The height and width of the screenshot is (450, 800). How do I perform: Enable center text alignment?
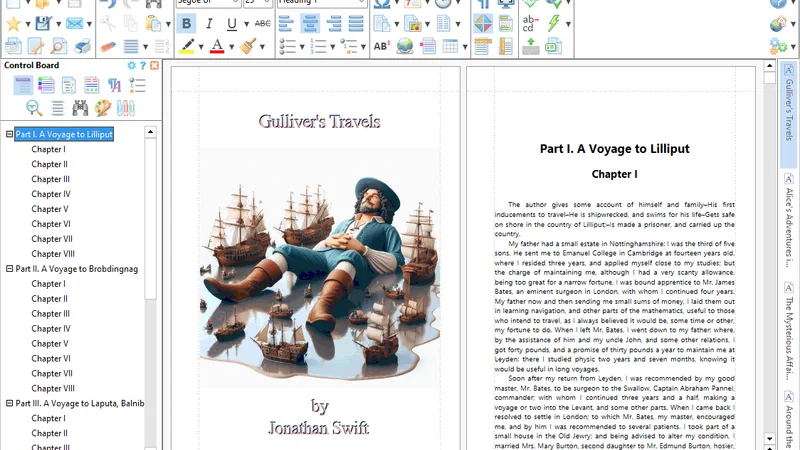(309, 23)
